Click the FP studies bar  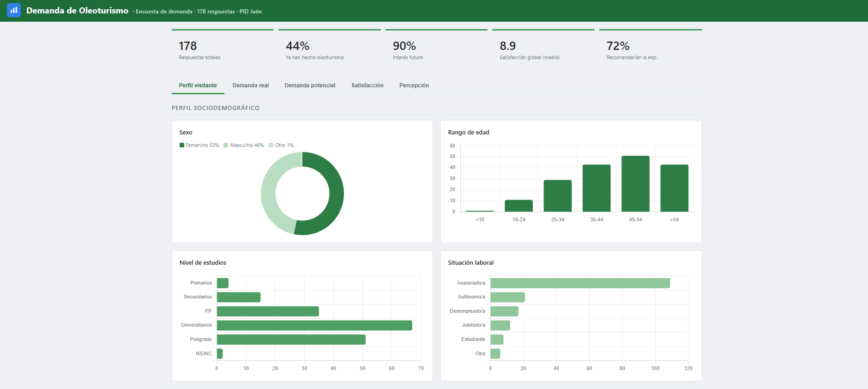coord(268,311)
